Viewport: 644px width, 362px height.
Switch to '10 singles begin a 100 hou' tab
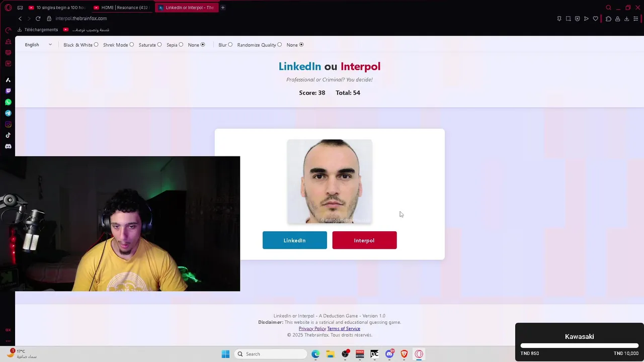coord(57,8)
